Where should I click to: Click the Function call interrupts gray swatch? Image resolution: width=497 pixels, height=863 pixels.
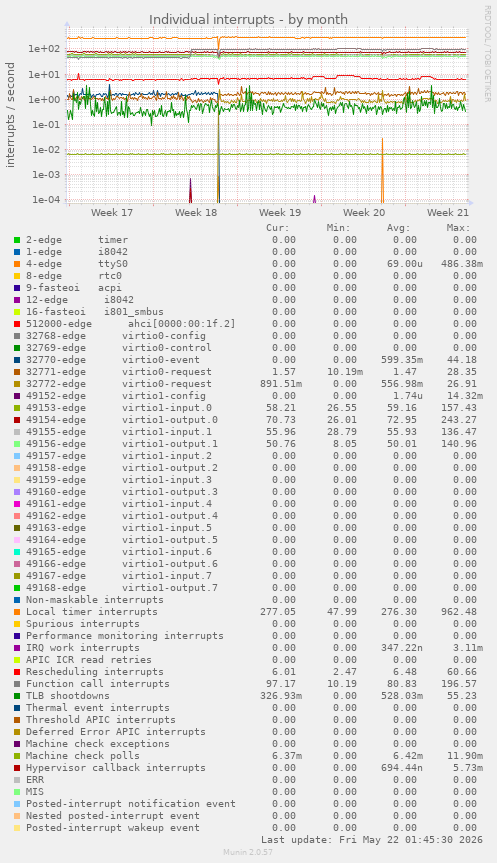coord(17,684)
